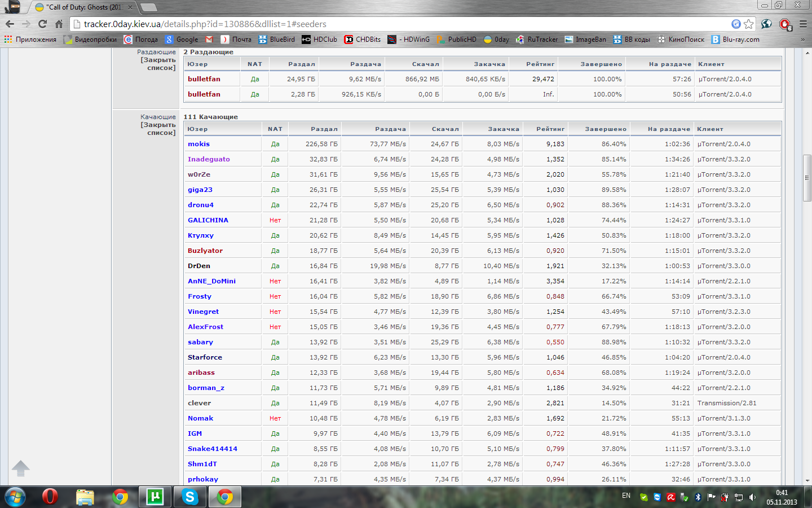Open the Погода bookmark
This screenshot has width=812, height=508.
click(140, 40)
